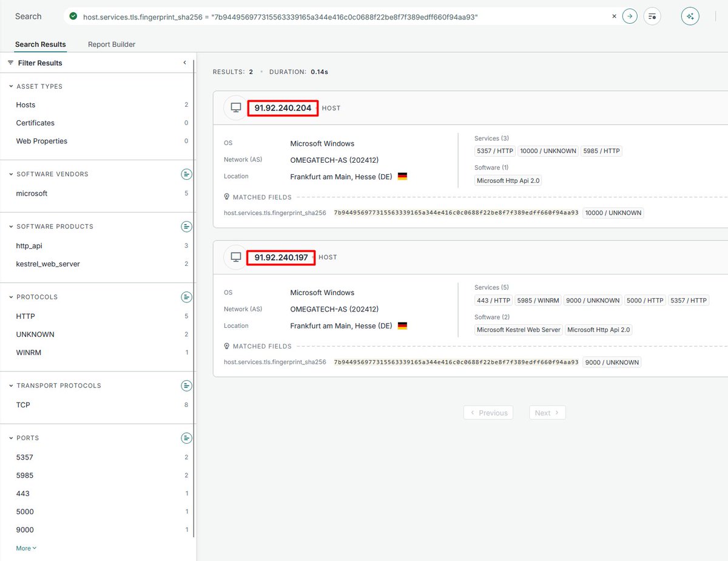Open Protocols breakdown icon
Image resolution: width=728 pixels, height=561 pixels.
(187, 297)
